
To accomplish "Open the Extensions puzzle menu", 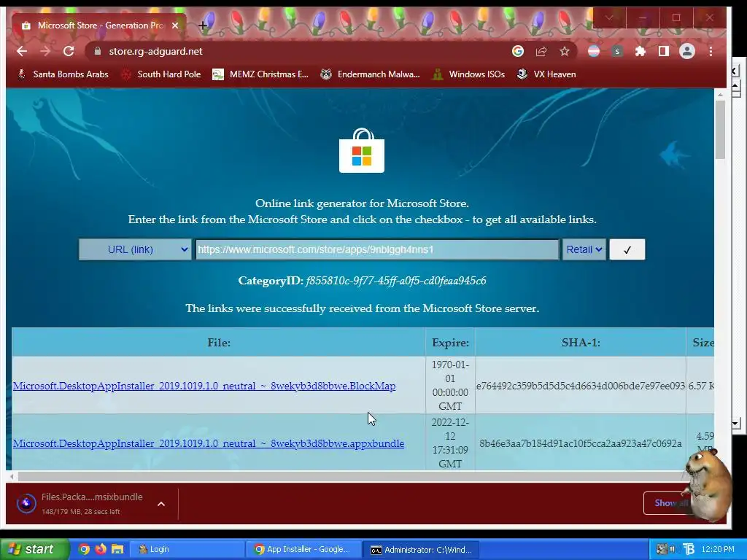I will point(640,52).
